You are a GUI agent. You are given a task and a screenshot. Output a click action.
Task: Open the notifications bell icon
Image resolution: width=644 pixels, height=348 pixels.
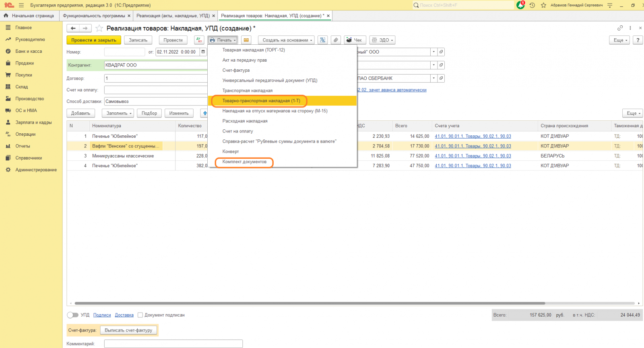[x=520, y=5]
